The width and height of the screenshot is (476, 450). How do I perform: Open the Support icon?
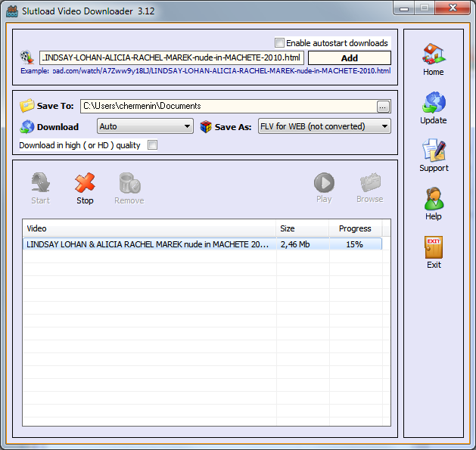(434, 150)
